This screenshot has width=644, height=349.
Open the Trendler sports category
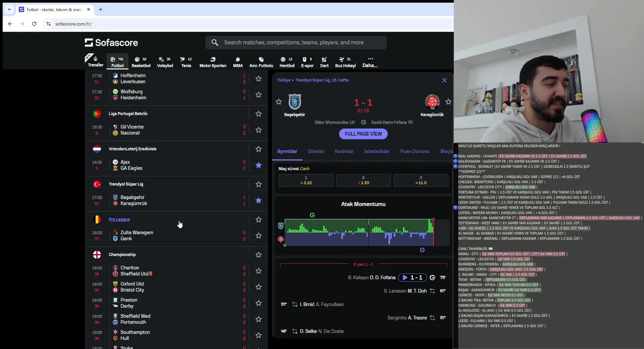pos(95,62)
